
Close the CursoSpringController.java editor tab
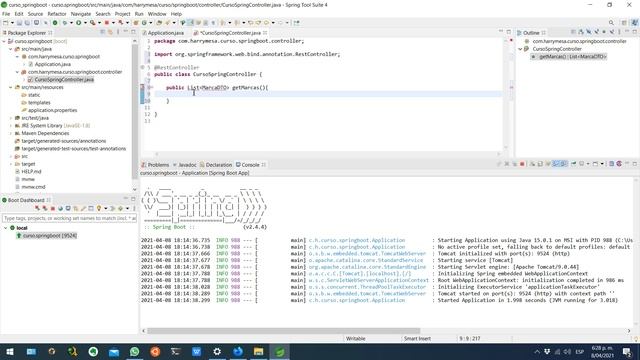pos(265,33)
